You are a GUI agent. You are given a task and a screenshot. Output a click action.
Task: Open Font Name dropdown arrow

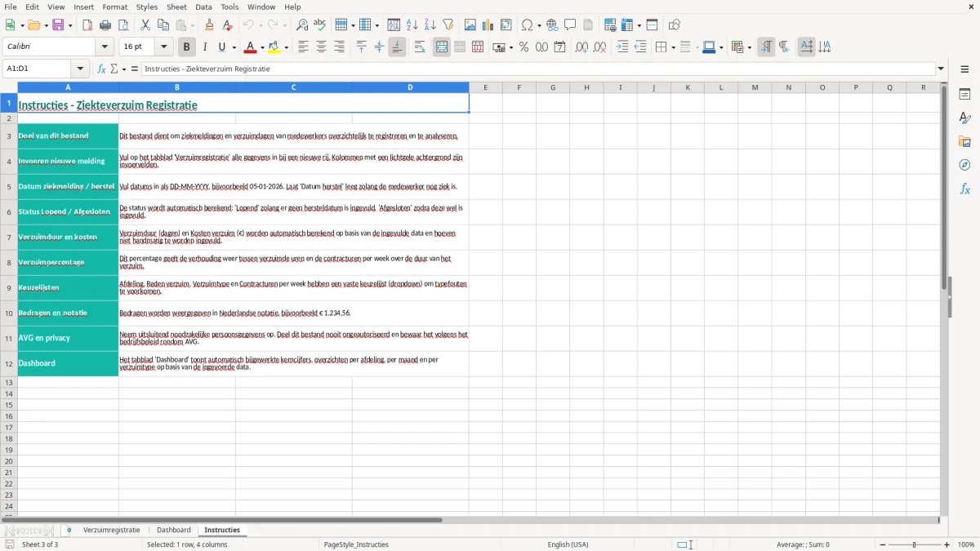point(105,47)
